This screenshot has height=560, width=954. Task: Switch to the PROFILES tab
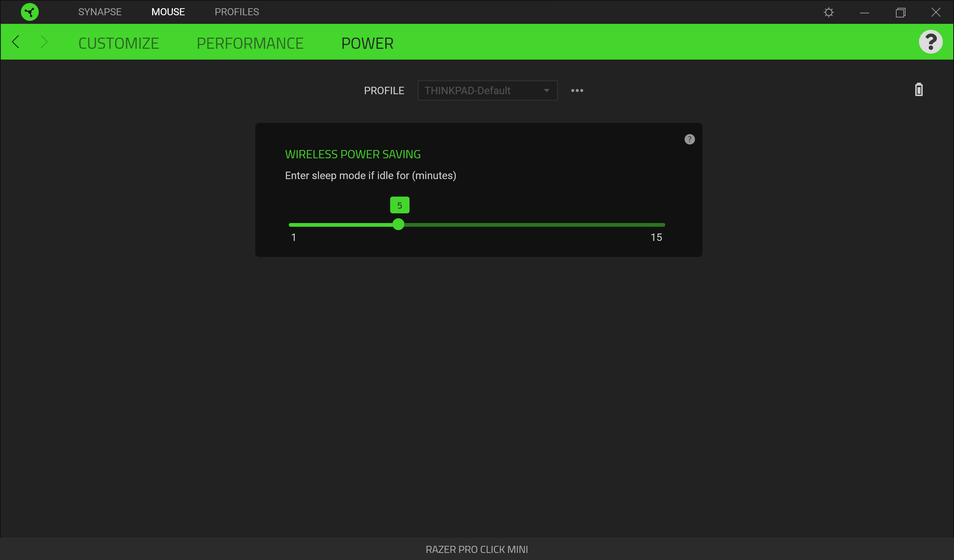pos(237,12)
